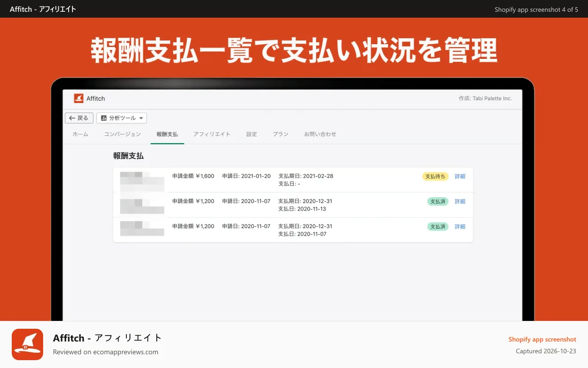Viewport: 588px width, 368px height.
Task: Open 詳細 for payment paid 2020-11-13
Action: click(460, 201)
